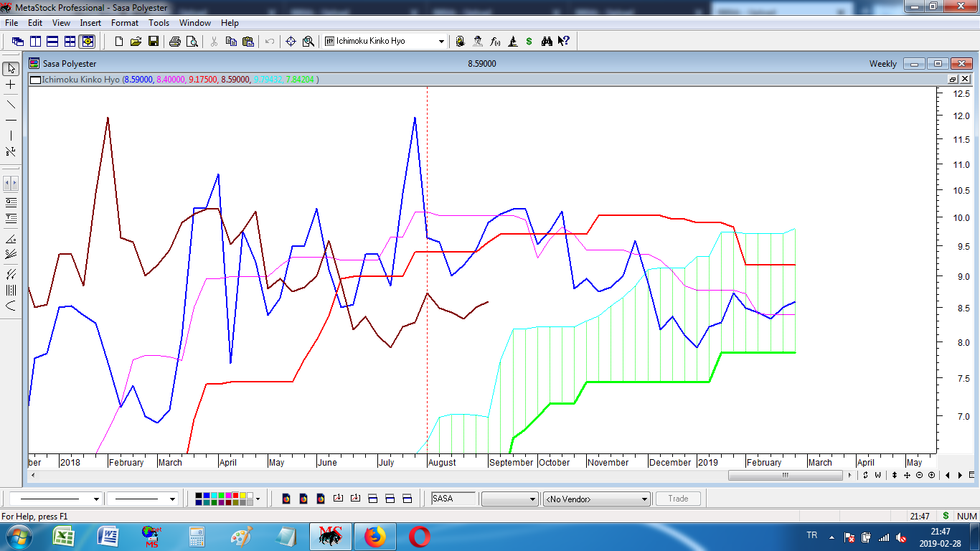Toggle the highlighted layout icon in the top toolbar
This screenshot has width=980, height=551.
click(87, 42)
